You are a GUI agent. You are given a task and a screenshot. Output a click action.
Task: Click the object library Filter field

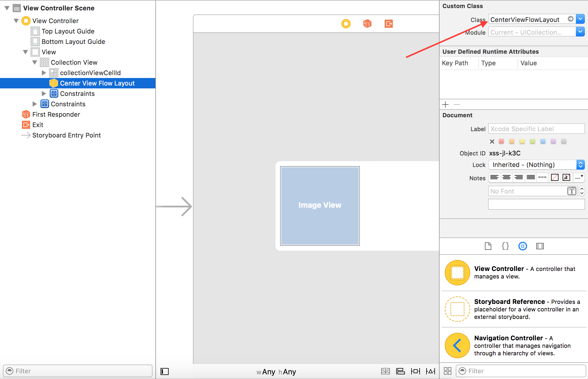pos(521,371)
